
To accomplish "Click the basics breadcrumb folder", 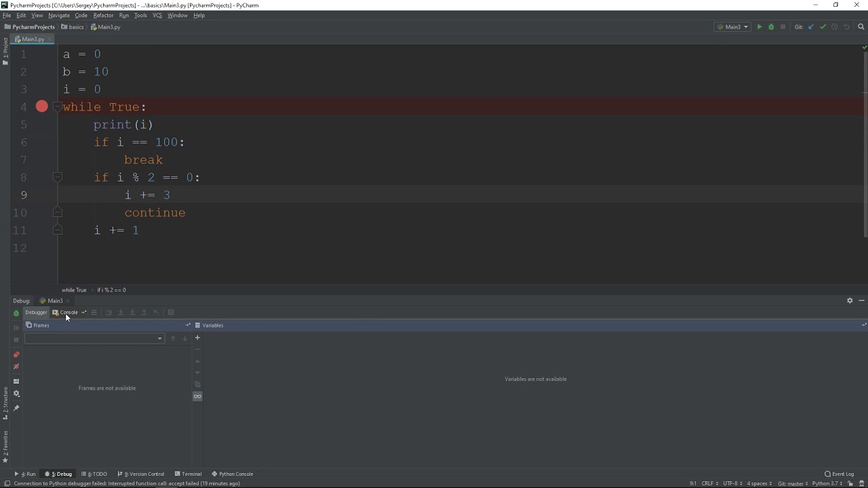I will pos(72,27).
